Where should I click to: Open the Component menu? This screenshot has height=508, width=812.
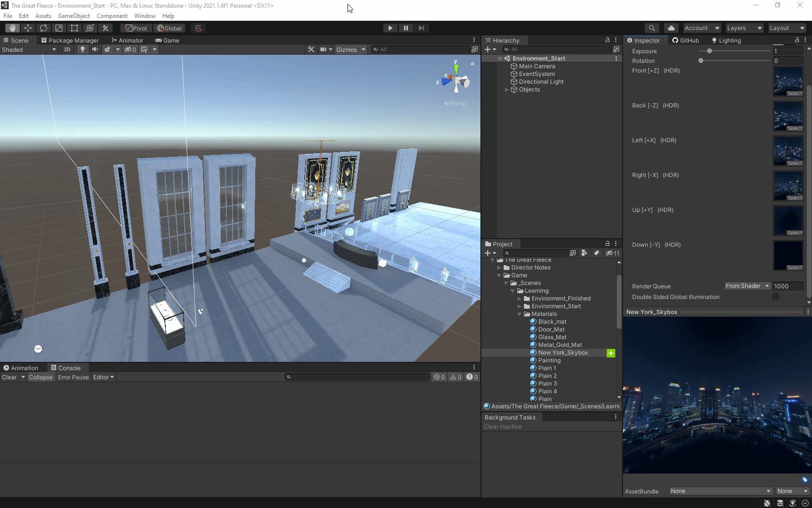[112, 15]
